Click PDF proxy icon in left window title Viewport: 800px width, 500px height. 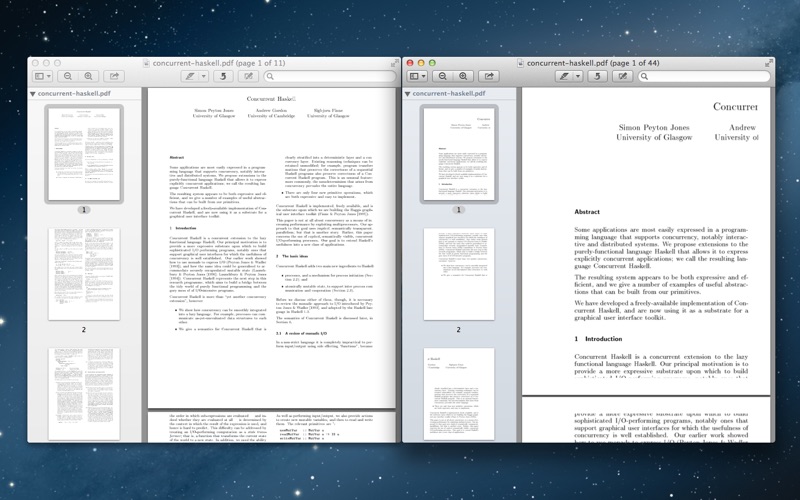(146, 63)
